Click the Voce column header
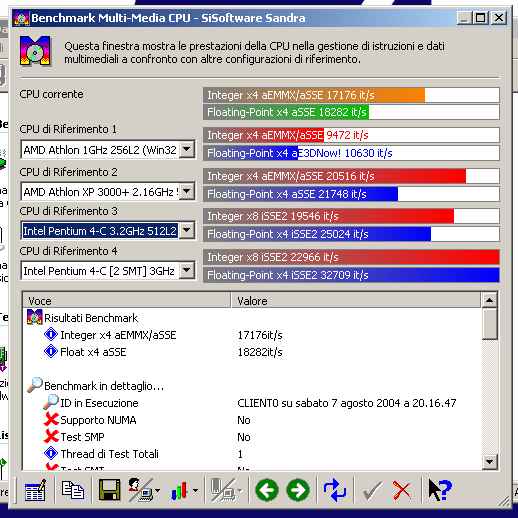518x518 pixels. point(127,301)
